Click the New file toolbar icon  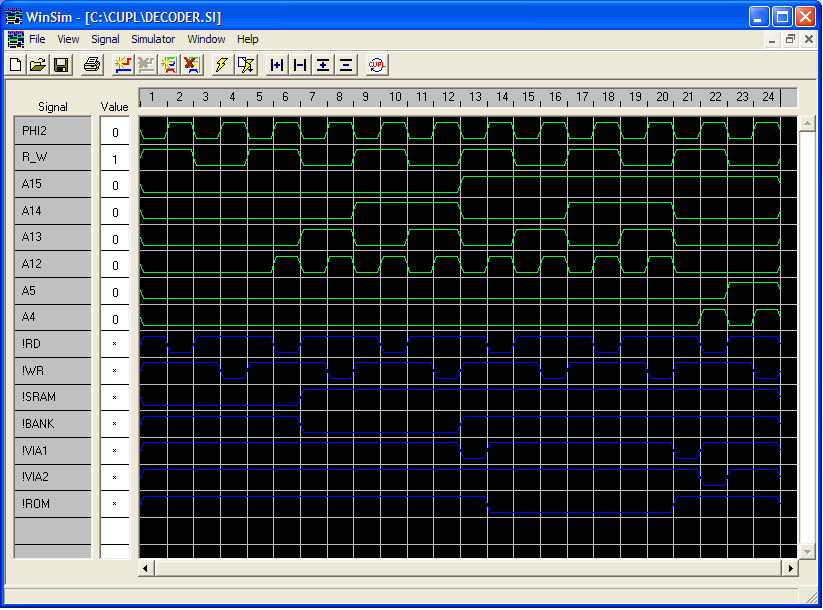point(16,65)
